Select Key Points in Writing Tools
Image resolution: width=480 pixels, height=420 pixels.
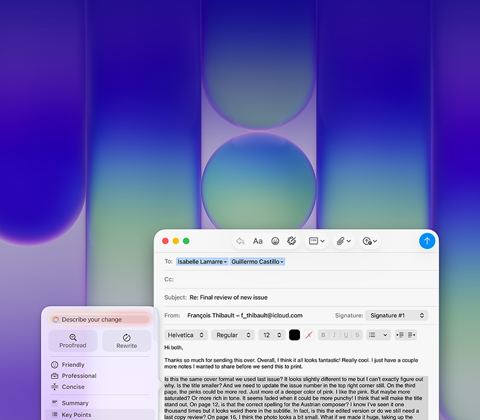pos(100,415)
